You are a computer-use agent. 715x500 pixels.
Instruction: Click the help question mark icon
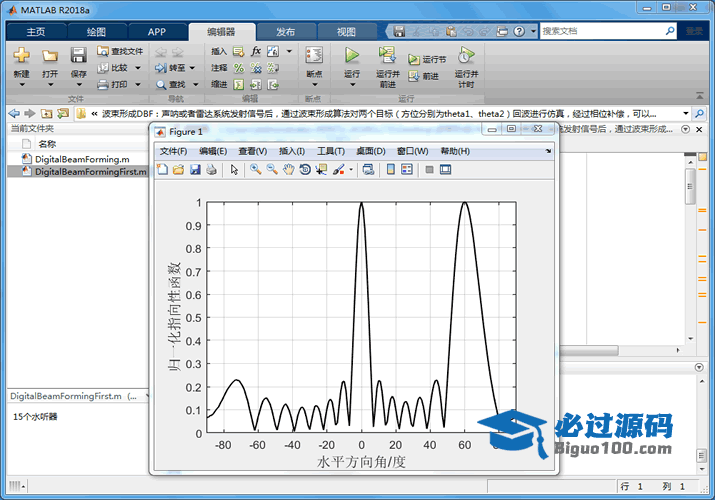tap(519, 31)
